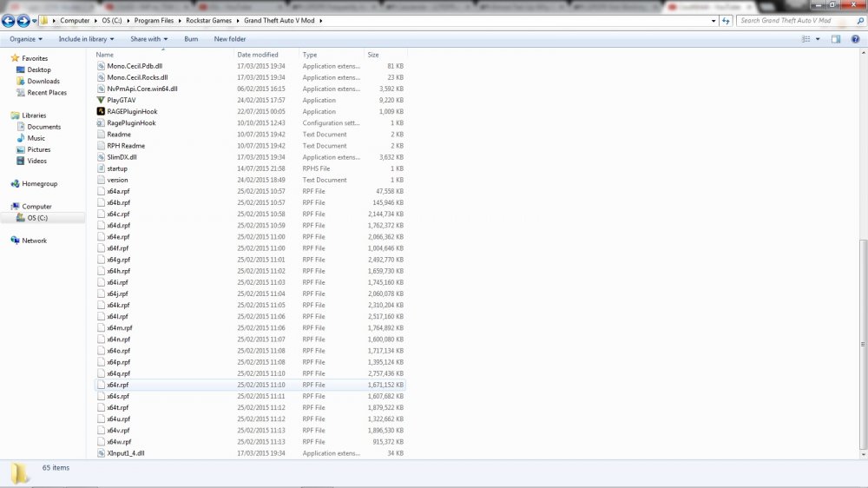The height and width of the screenshot is (488, 868).
Task: Select the Mono.Cecil.Rocks.dll file icon
Action: coord(101,77)
